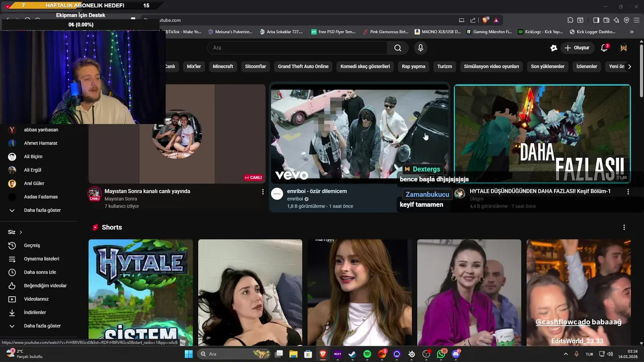The image size is (644, 362).
Task: Click the share page icon in address bar
Action: click(x=473, y=20)
